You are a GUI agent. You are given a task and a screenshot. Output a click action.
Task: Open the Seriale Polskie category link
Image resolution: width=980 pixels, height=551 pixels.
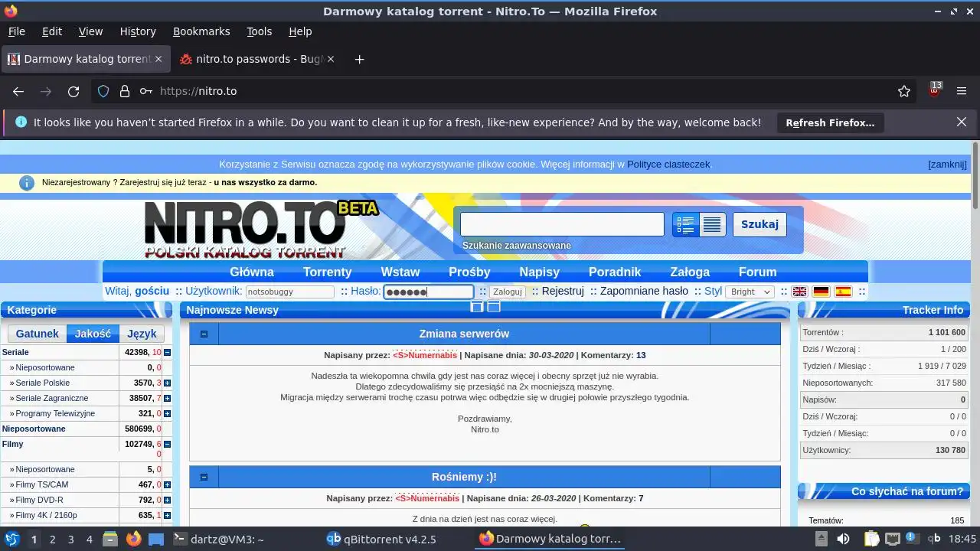pos(42,383)
